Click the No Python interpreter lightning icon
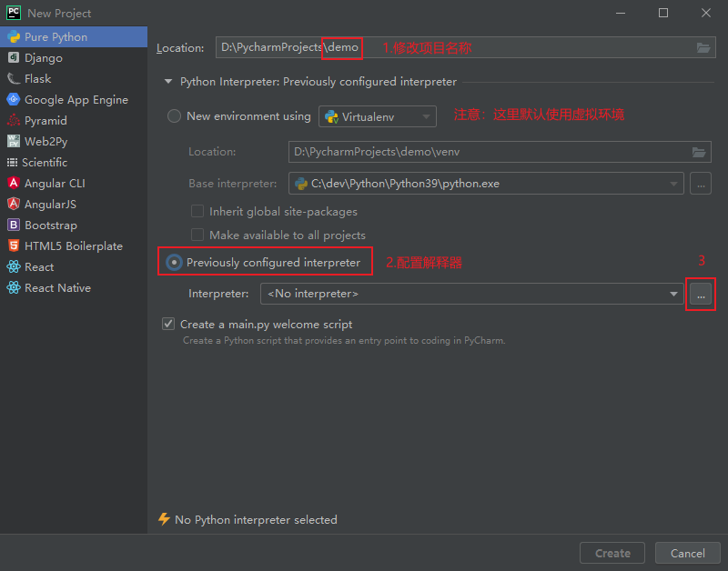 [x=164, y=519]
